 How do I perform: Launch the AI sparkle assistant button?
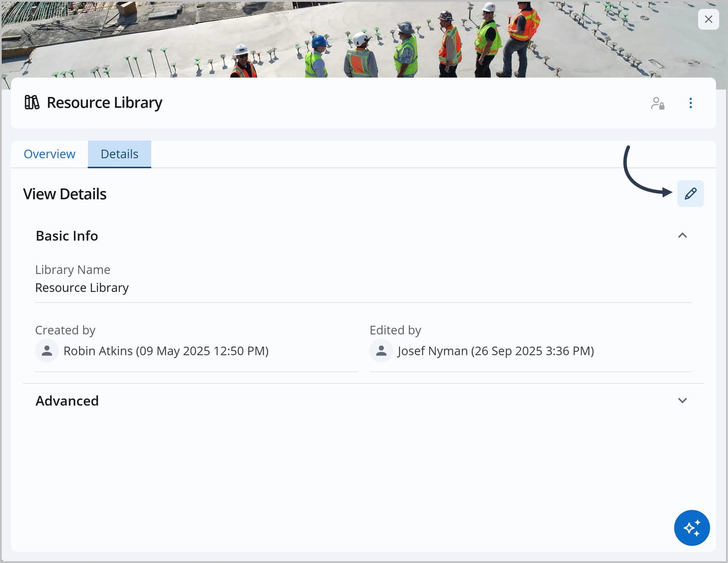pos(692,528)
